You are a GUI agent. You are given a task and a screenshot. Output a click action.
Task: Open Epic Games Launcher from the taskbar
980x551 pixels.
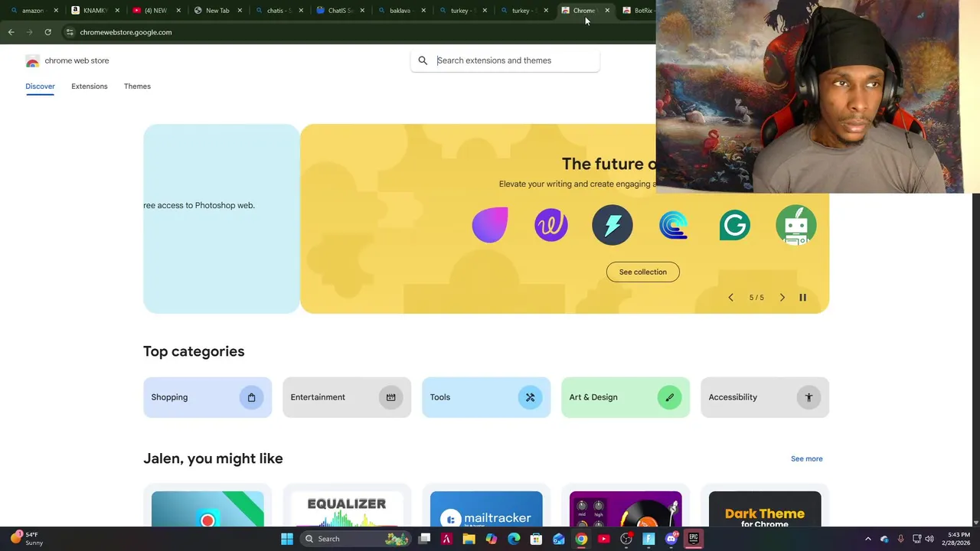694,539
